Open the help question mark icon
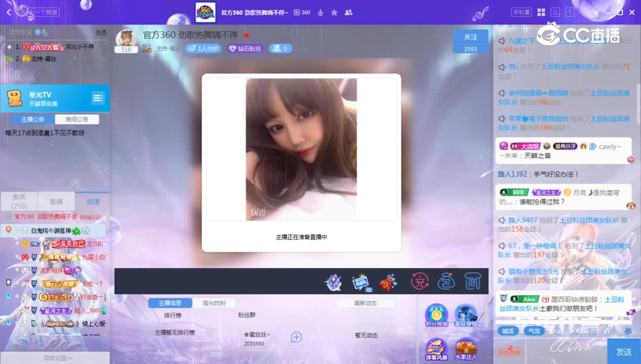 pyautogui.click(x=570, y=12)
